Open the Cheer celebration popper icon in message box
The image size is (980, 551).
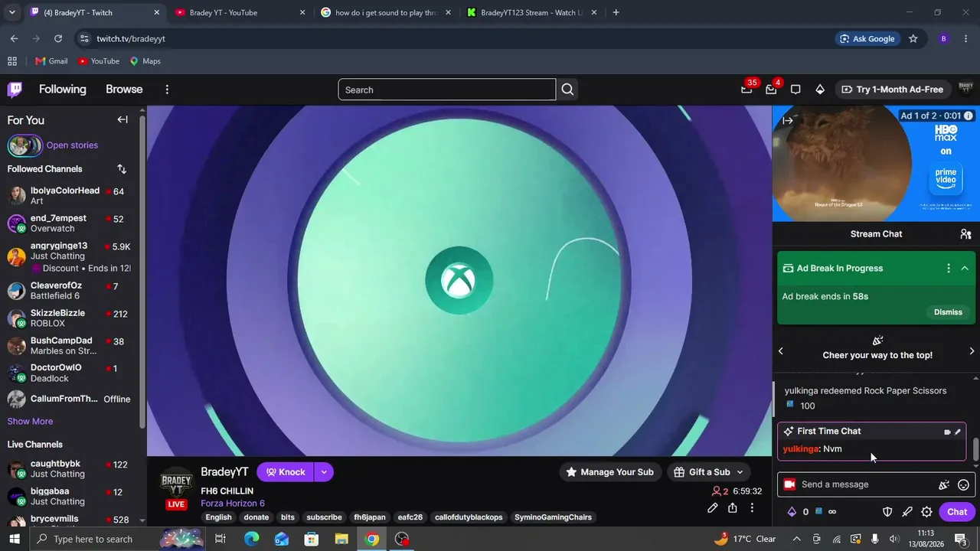coord(944,484)
